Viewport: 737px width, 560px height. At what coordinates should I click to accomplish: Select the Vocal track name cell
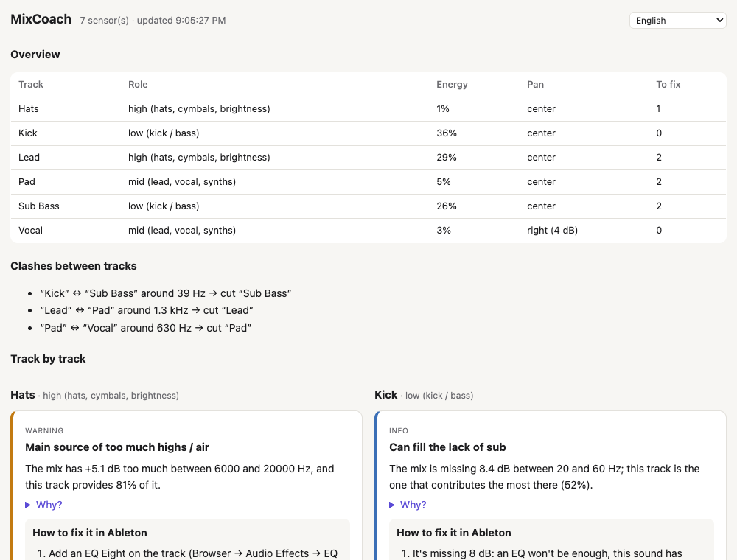(x=30, y=231)
